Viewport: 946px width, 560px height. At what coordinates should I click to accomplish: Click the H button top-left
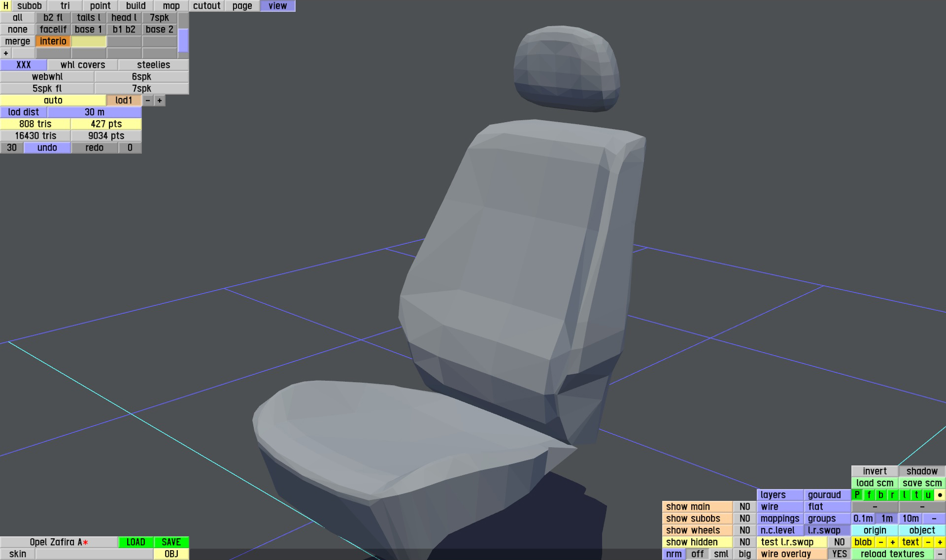5,6
